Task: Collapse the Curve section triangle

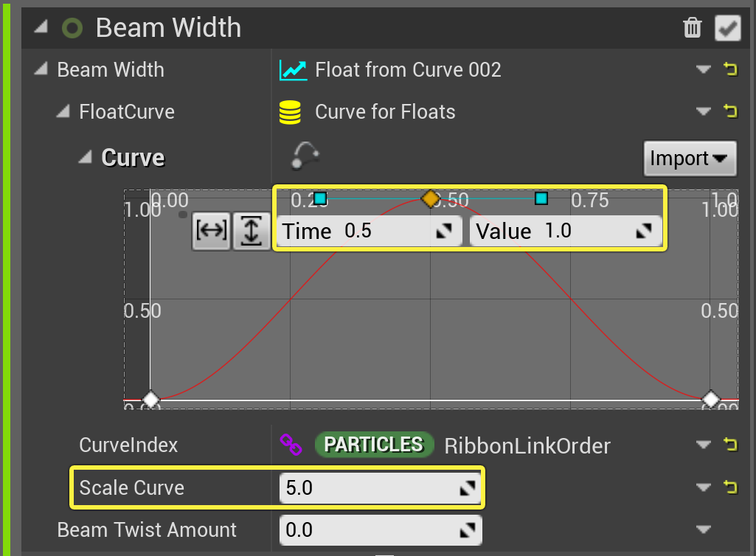Action: coord(86,157)
